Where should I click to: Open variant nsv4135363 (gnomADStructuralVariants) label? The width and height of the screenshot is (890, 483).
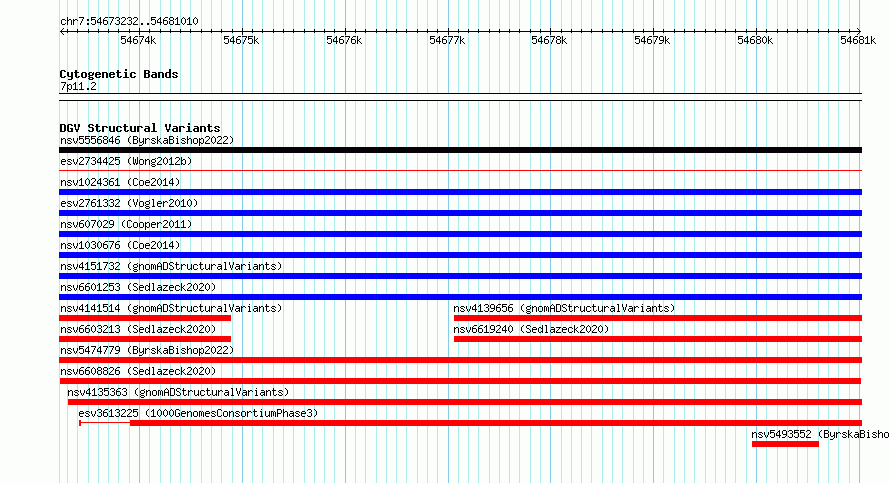tap(178, 392)
